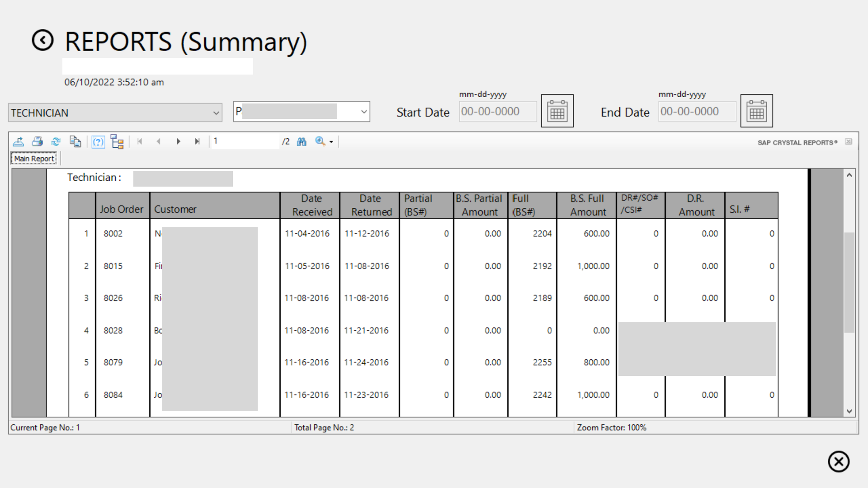Jump to last report page

click(x=197, y=141)
